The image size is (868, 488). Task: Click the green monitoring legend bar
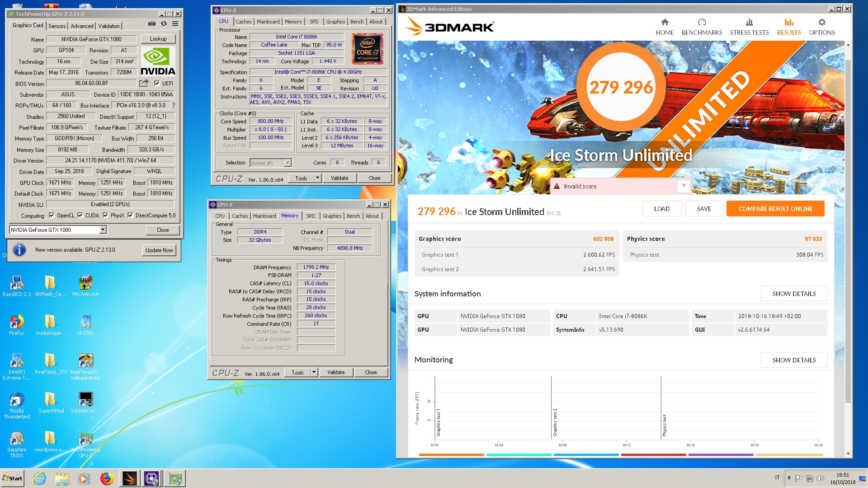[519, 455]
